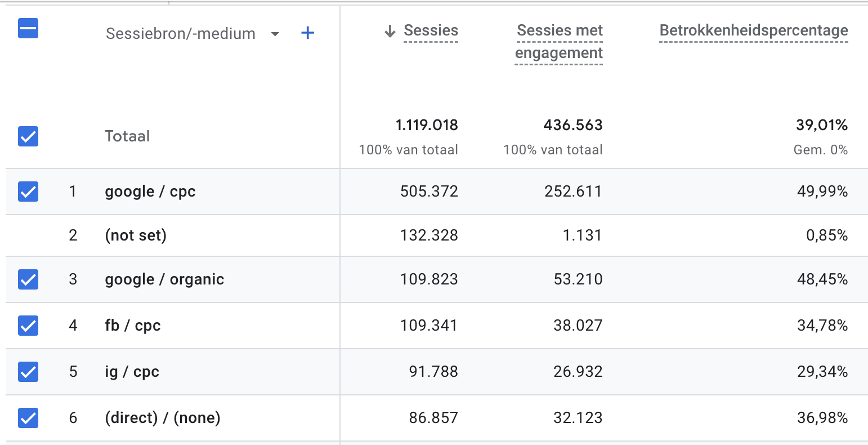
Task: Deselect the fb / cpc row checkbox
Action: pos(28,326)
